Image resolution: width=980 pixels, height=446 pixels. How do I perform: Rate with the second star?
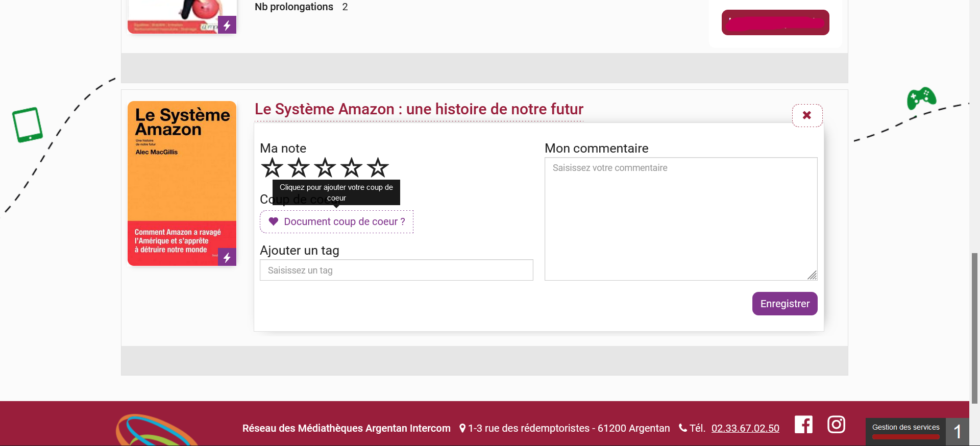pos(299,167)
